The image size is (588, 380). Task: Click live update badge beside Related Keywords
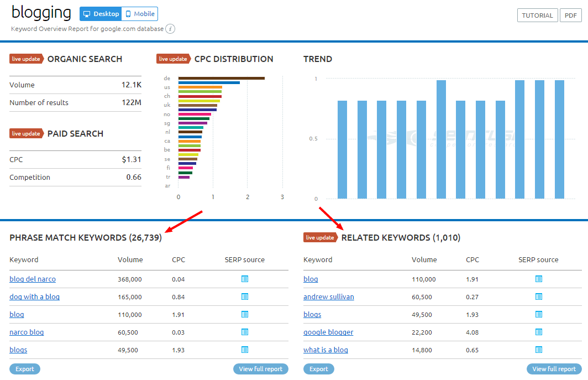[x=321, y=238]
